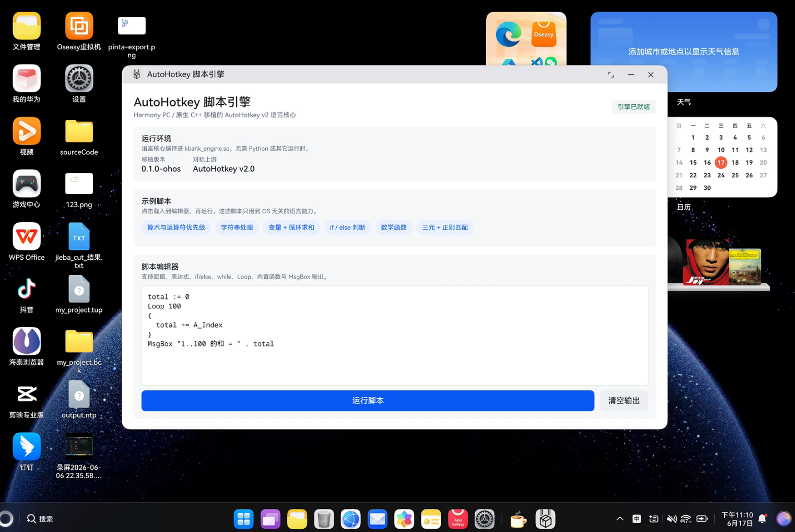Open gallery flower icon in dock
This screenshot has width=795, height=532.
[404, 519]
